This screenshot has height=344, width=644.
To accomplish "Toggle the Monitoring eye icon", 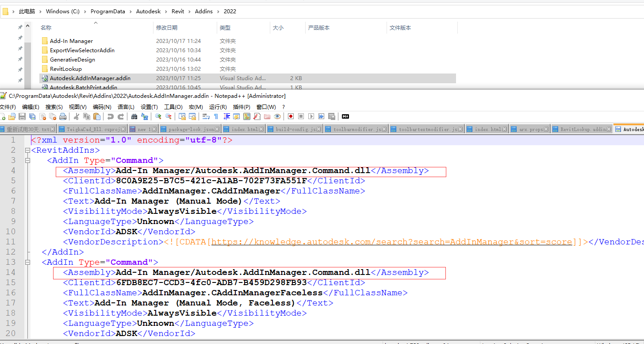I will tap(277, 116).
